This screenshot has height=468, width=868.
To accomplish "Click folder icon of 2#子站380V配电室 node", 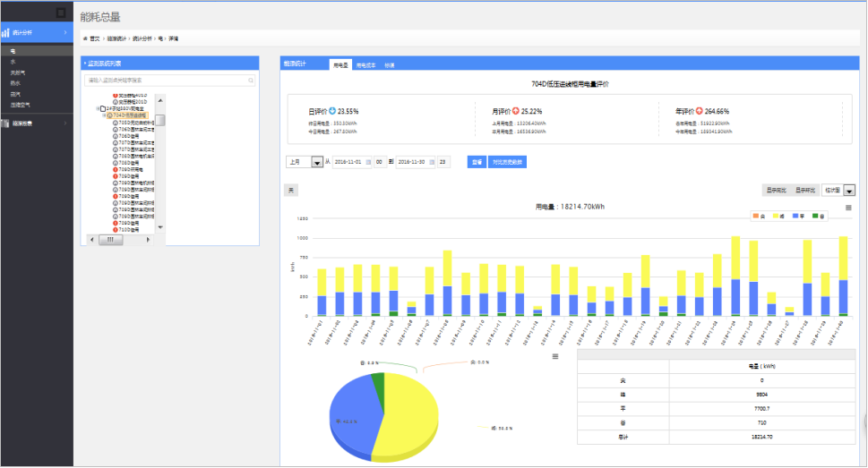I will pos(103,109).
